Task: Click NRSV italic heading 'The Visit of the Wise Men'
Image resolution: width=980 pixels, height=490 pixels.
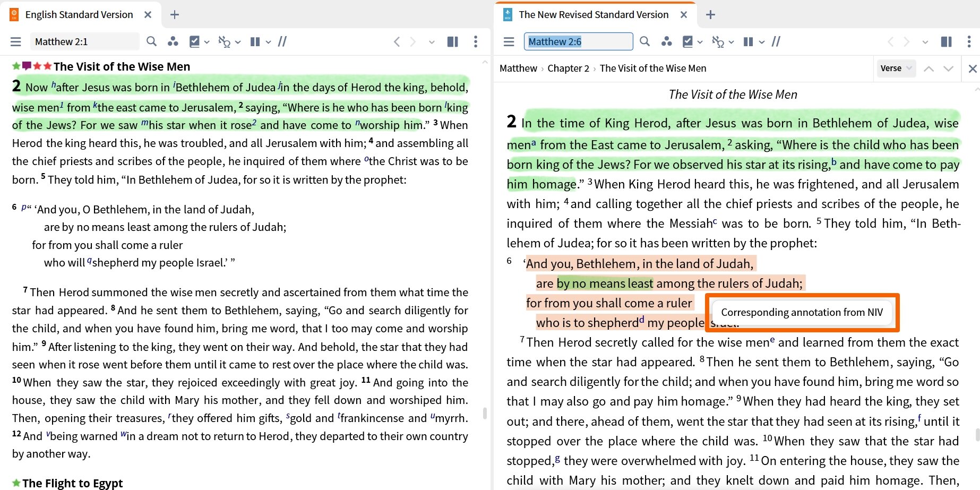Action: [x=733, y=94]
